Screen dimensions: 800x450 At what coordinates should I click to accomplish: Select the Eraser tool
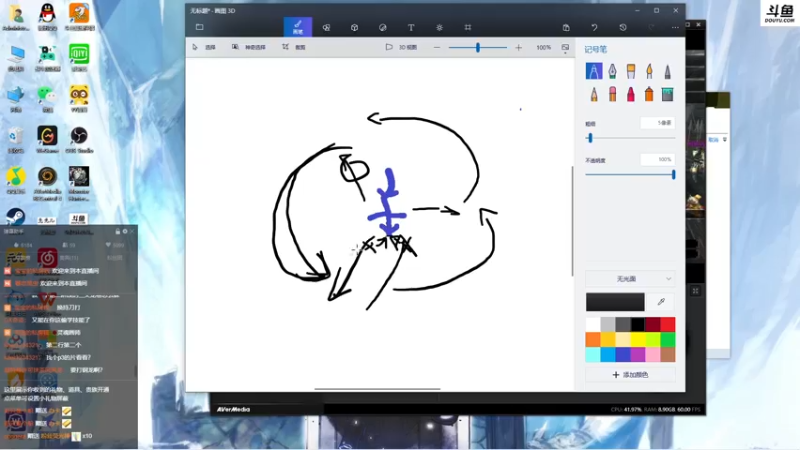pos(612,94)
